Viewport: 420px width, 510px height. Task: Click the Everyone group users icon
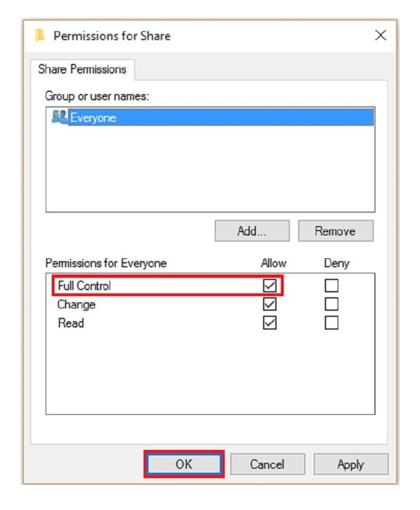58,117
